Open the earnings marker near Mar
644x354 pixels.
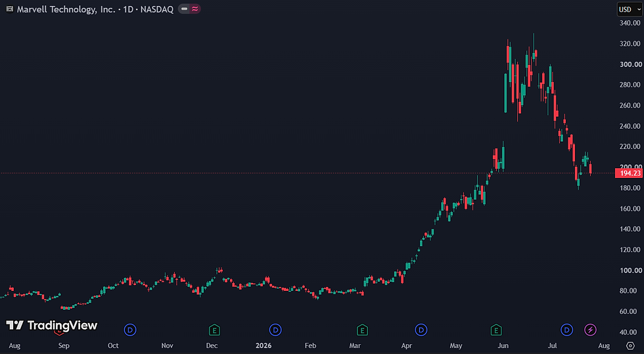coord(362,330)
